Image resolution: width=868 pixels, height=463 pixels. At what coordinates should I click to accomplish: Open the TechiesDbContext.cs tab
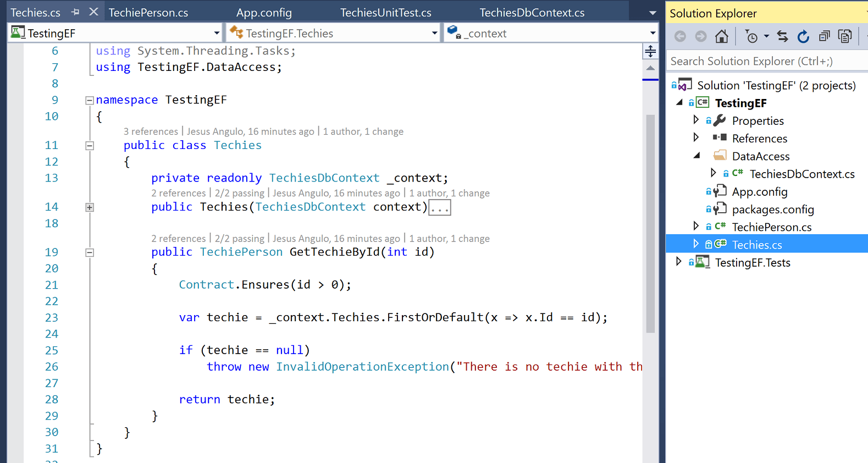point(532,13)
